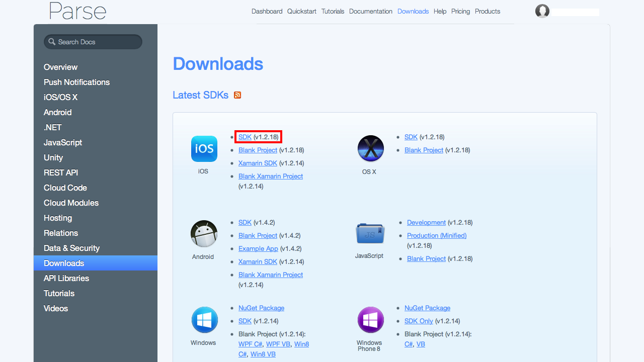The image size is (644, 362).
Task: Download Android Blank Project link
Action: [x=258, y=235]
